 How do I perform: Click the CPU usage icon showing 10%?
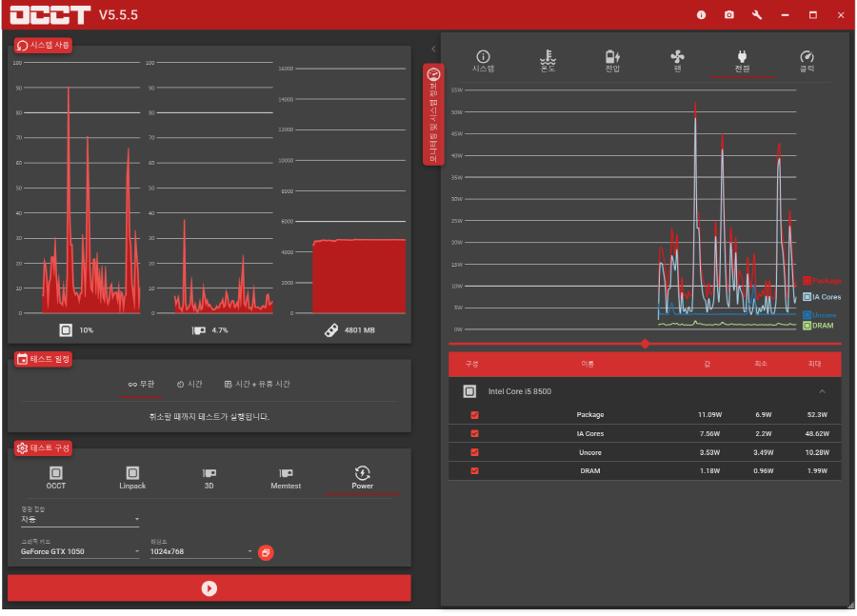click(66, 330)
